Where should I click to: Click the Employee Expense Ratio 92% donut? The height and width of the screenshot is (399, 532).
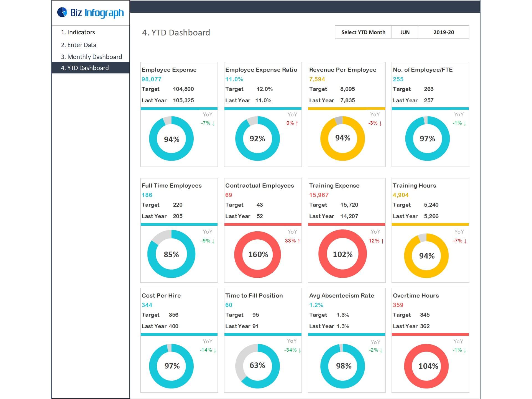[x=257, y=139]
